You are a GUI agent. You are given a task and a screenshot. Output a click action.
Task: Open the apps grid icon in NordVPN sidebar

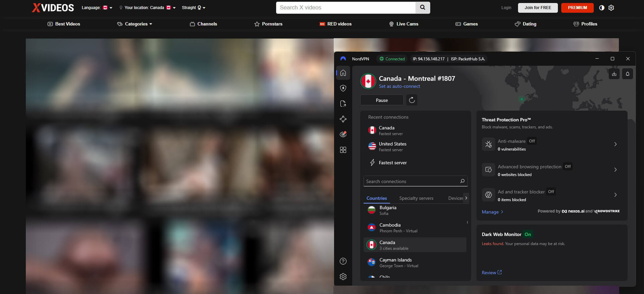point(343,150)
